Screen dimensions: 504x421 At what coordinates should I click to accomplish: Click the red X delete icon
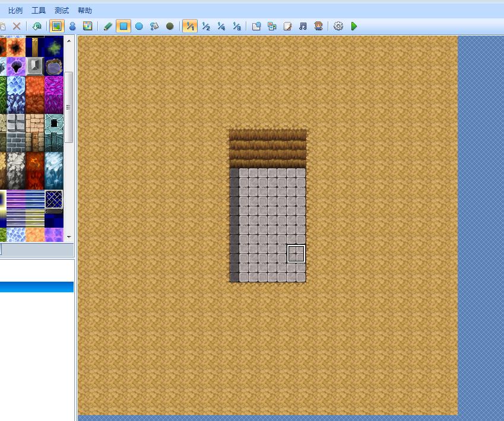coord(17,26)
